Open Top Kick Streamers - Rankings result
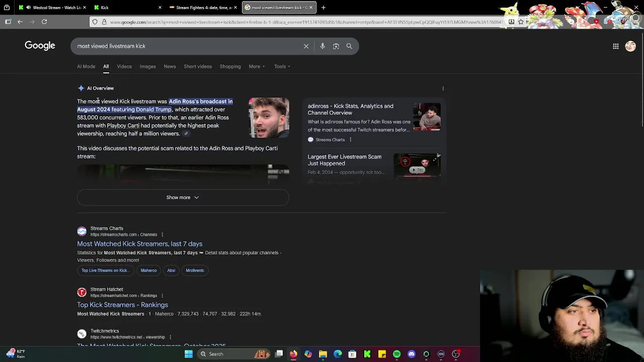This screenshot has width=644, height=362. (122, 305)
